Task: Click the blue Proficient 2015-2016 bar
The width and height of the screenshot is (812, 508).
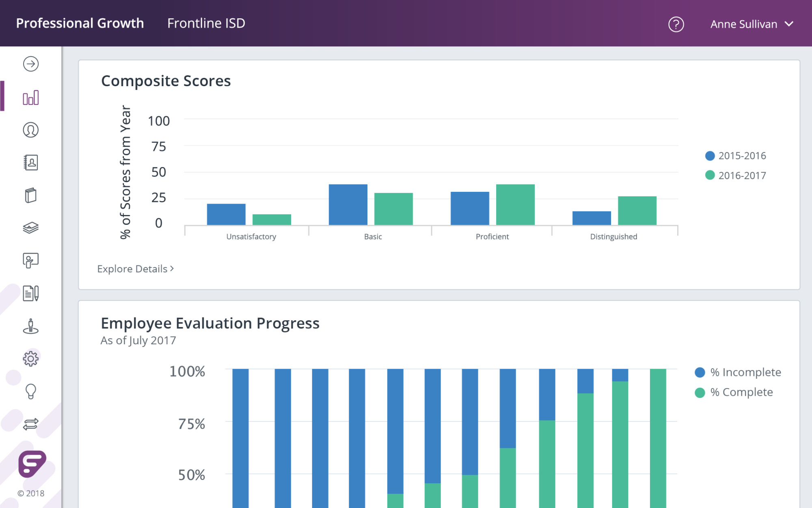Action: pos(470,208)
